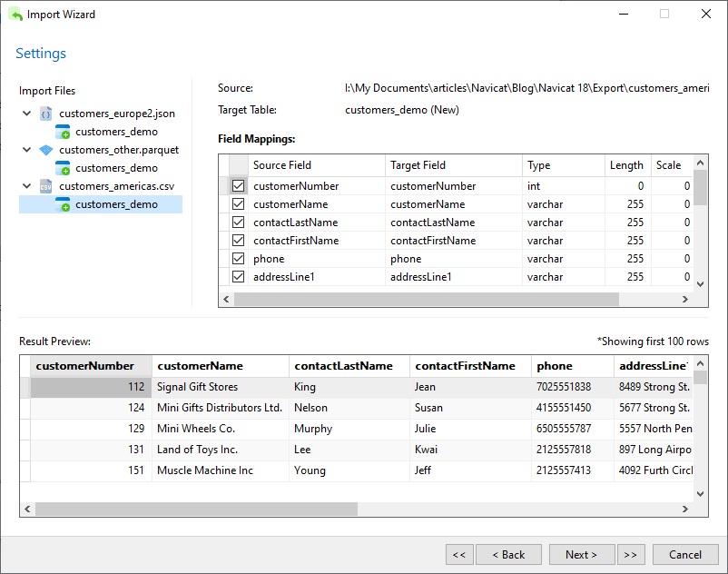Screen dimensions: 728x574
Task: Click field mappings horizontal scroll left arrow
Action: [x=226, y=300]
